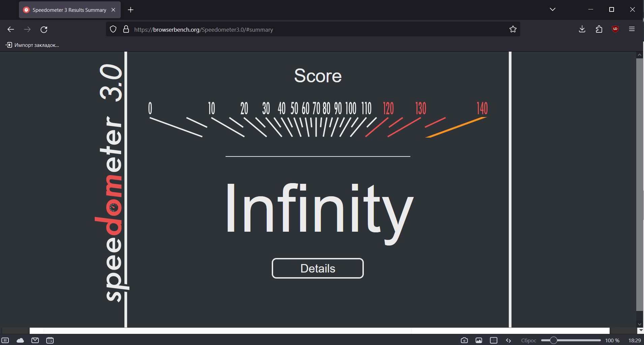Open the downloads panel
This screenshot has height=345, width=644.
click(x=582, y=29)
